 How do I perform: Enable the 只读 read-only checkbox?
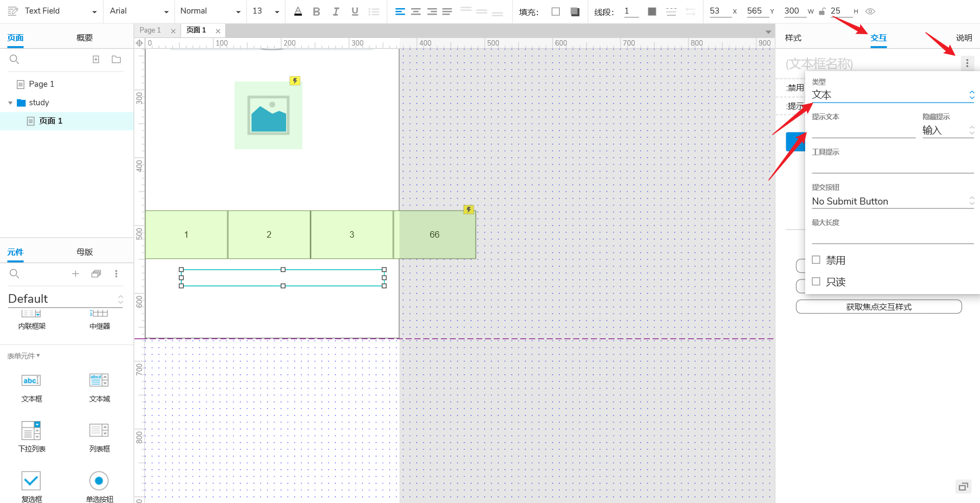tap(816, 282)
